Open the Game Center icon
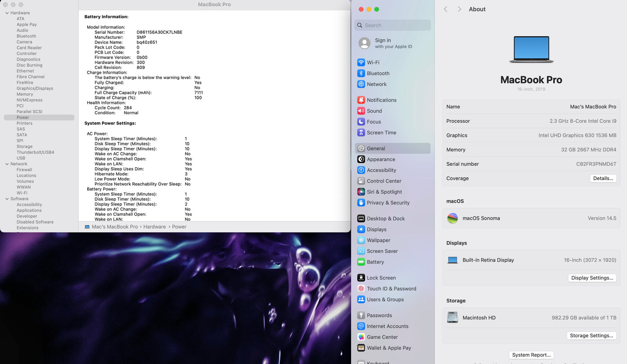Screen dimensions: 627x364 [361, 337]
